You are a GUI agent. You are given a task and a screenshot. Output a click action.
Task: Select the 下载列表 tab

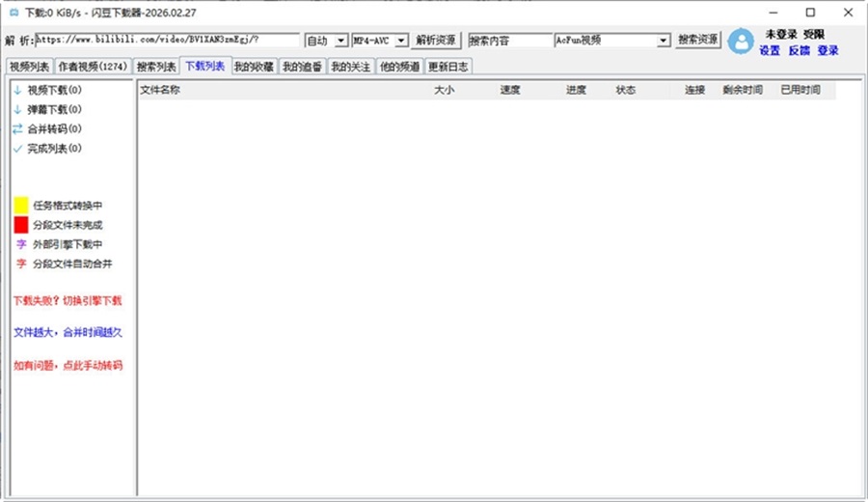tap(204, 66)
